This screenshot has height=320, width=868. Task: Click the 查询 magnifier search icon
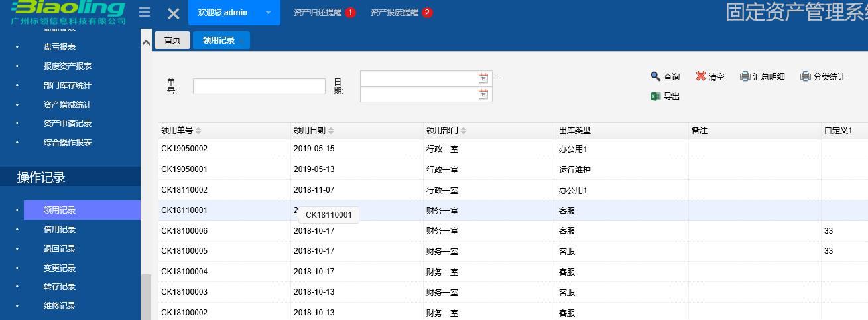655,76
